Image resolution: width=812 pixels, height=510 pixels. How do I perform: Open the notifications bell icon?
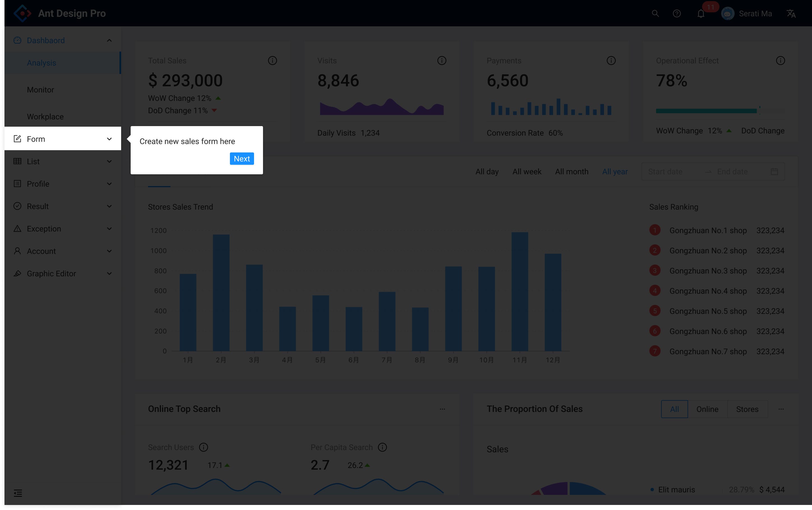701,14
